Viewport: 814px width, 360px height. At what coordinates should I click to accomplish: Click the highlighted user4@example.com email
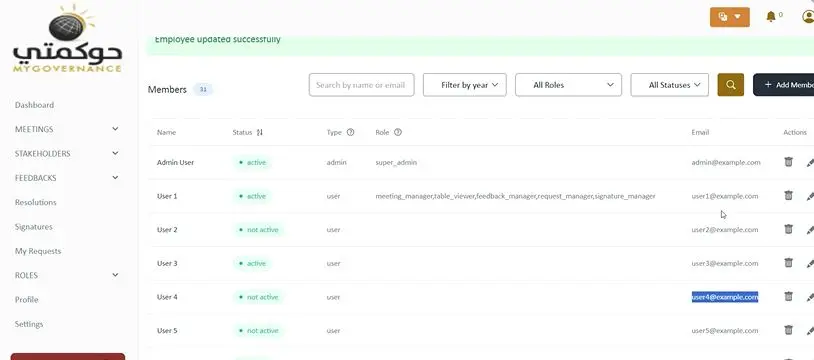point(725,297)
